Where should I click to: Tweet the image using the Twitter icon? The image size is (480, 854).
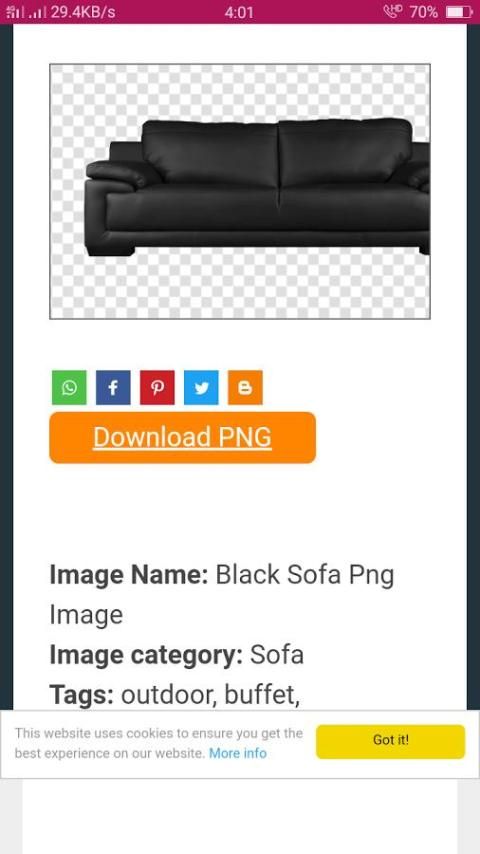coord(201,387)
